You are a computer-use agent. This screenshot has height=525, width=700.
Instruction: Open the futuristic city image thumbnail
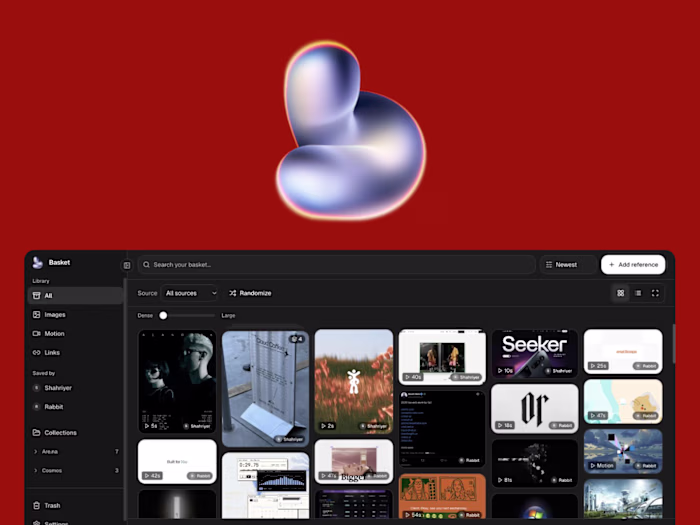tap(623, 499)
